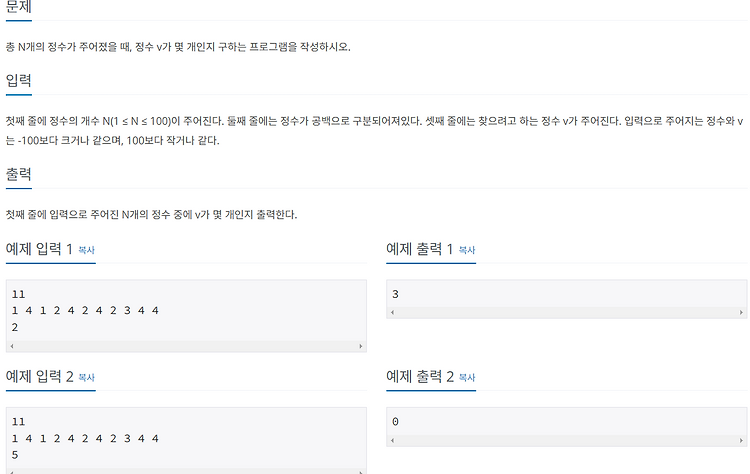Click left scroll arrow of example output 2
Image resolution: width=750 pixels, height=474 pixels.
click(x=393, y=440)
